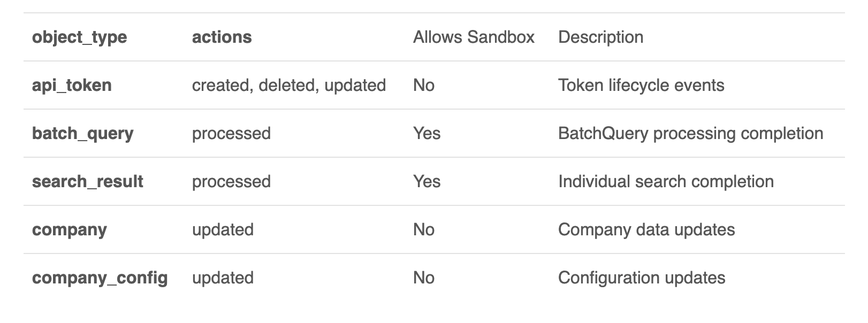Click 'updated' action in company_config row
This screenshot has height=323, width=868.
point(223,278)
